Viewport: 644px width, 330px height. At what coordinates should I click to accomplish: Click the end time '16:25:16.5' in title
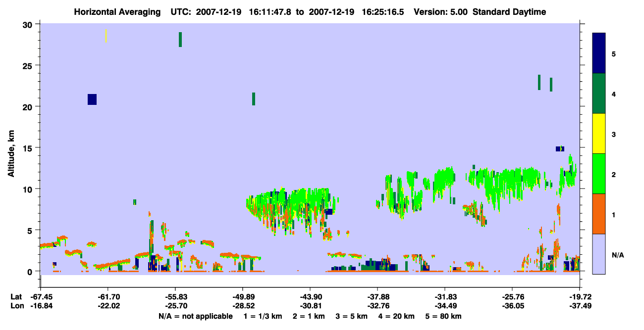tap(382, 12)
